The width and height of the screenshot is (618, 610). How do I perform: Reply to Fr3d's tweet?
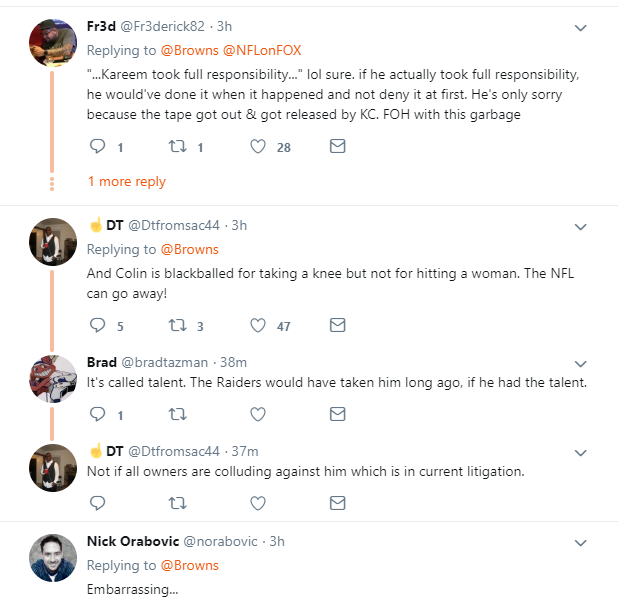98,147
